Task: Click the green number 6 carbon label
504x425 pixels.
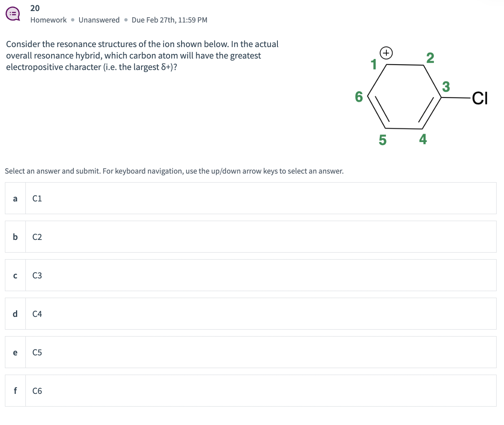Action: tap(359, 97)
